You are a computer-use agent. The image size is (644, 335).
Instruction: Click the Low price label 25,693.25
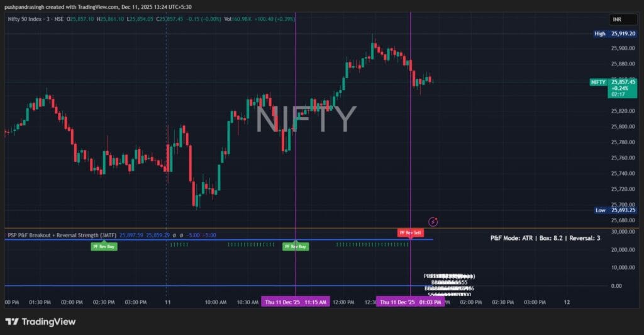click(623, 210)
